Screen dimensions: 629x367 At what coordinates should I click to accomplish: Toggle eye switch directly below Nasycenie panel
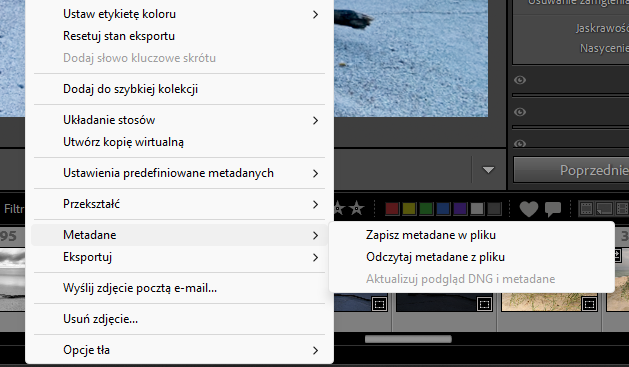click(520, 80)
